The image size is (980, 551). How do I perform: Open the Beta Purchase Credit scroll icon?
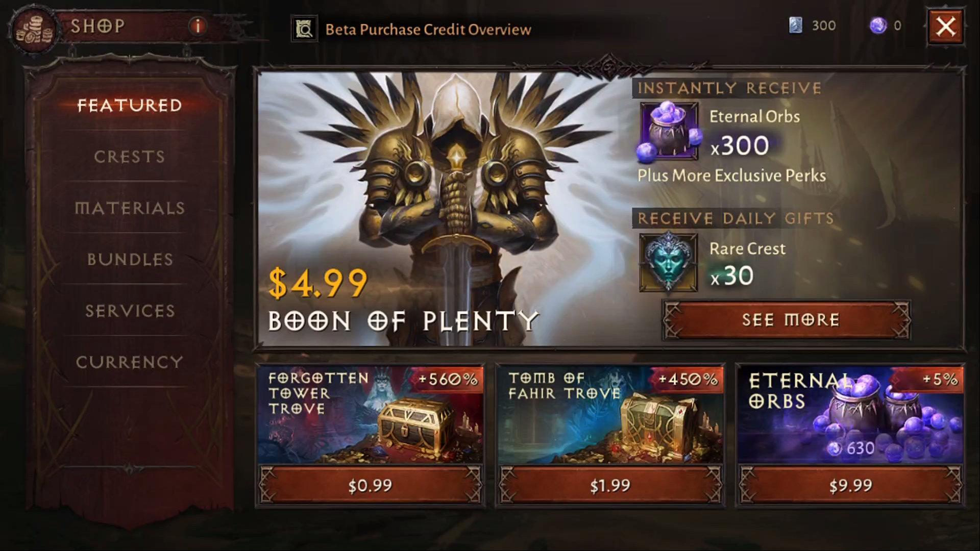[305, 29]
